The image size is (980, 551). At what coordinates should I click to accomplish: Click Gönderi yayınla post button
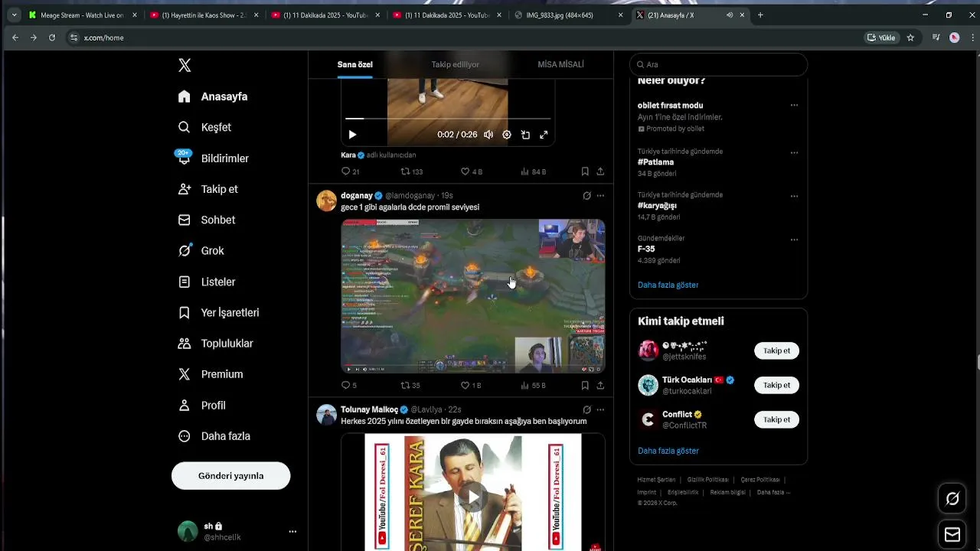pos(230,475)
